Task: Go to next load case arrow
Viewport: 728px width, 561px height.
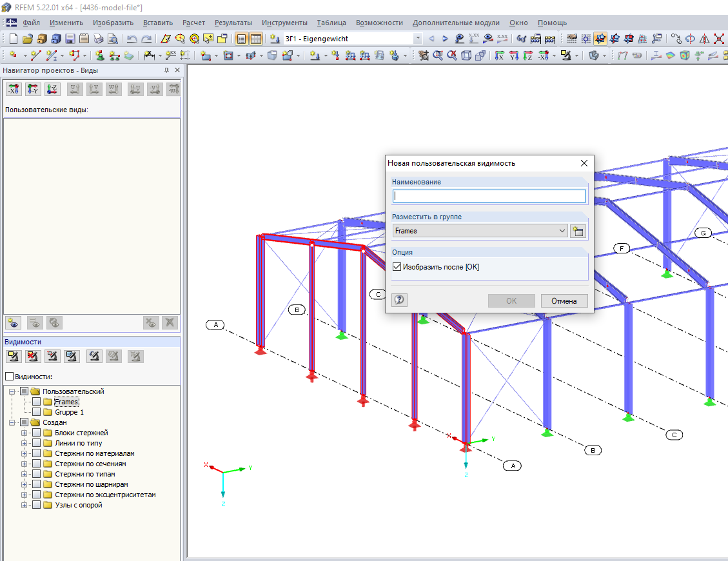Action: [445, 39]
